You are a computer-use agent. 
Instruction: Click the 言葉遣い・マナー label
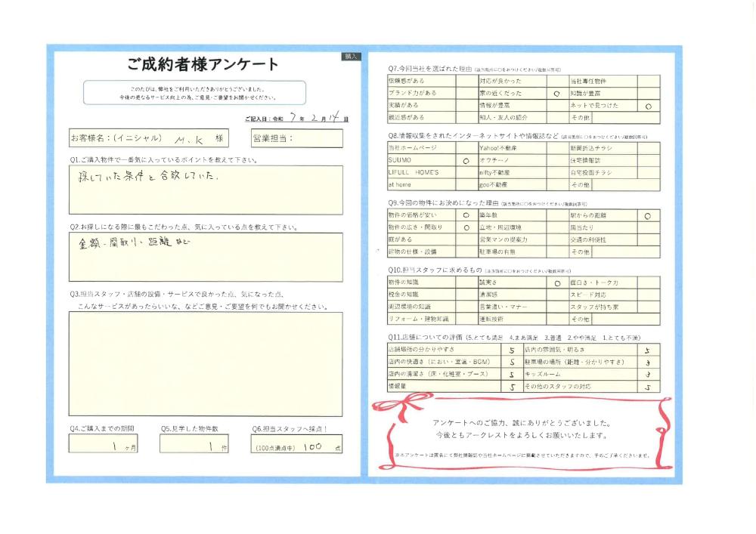[x=503, y=307]
